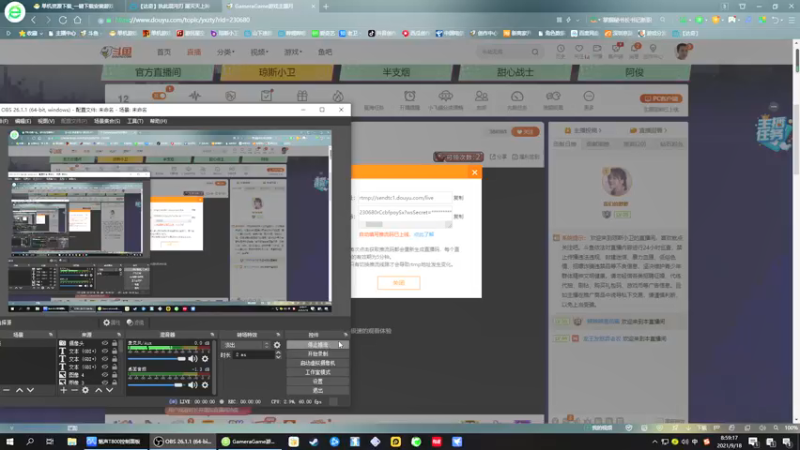Open the 视频 dropdown in Douyu navigation
Screen dimensions: 800x450
(x=259, y=52)
